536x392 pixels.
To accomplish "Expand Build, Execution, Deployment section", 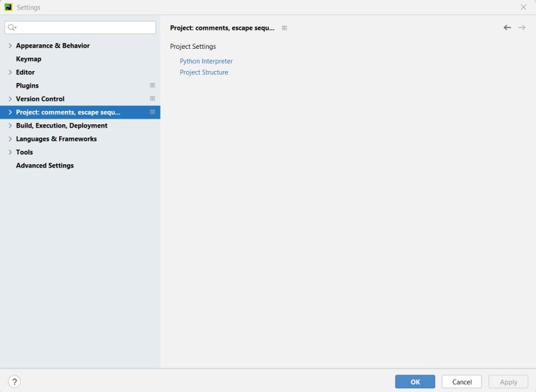I will click(x=10, y=126).
